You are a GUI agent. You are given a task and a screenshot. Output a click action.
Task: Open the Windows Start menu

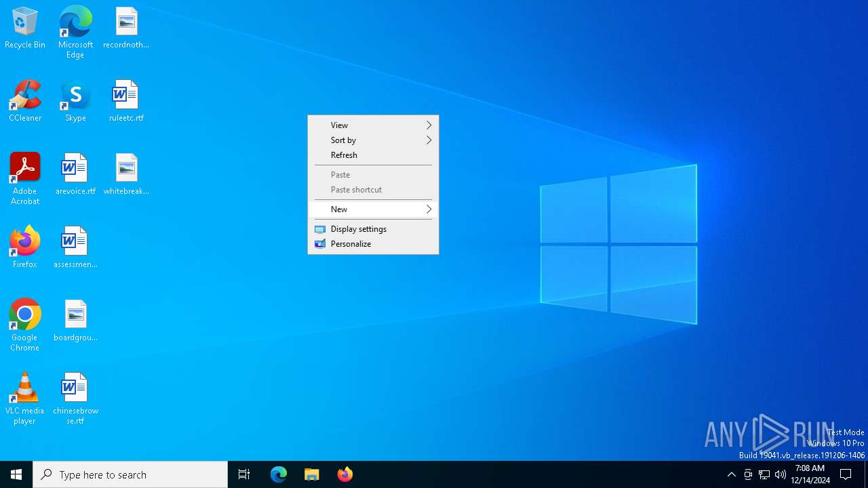[16, 474]
